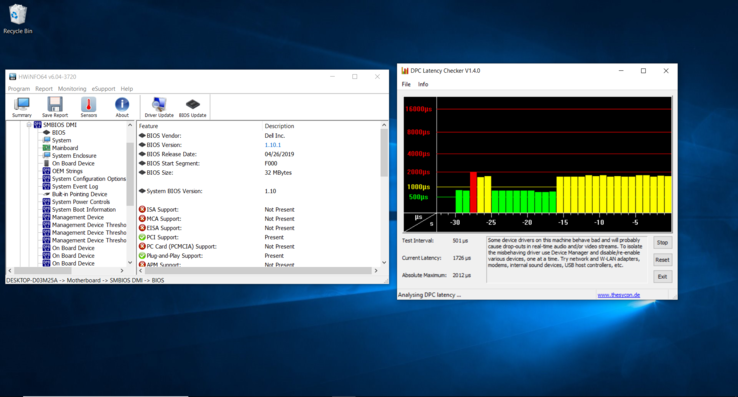Open Help menu in HWiNFO64
The width and height of the screenshot is (738, 397).
[x=127, y=89]
